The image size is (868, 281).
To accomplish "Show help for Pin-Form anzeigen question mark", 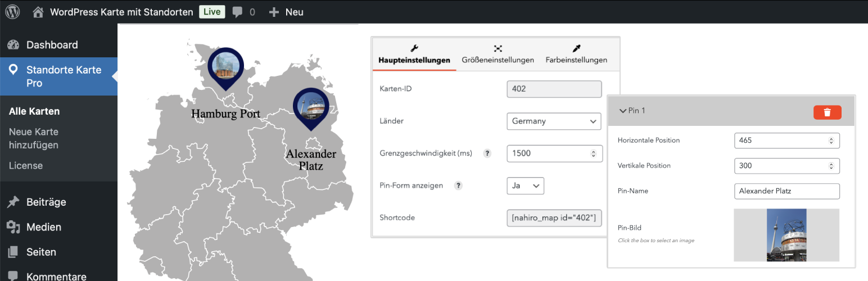I will pos(458,185).
